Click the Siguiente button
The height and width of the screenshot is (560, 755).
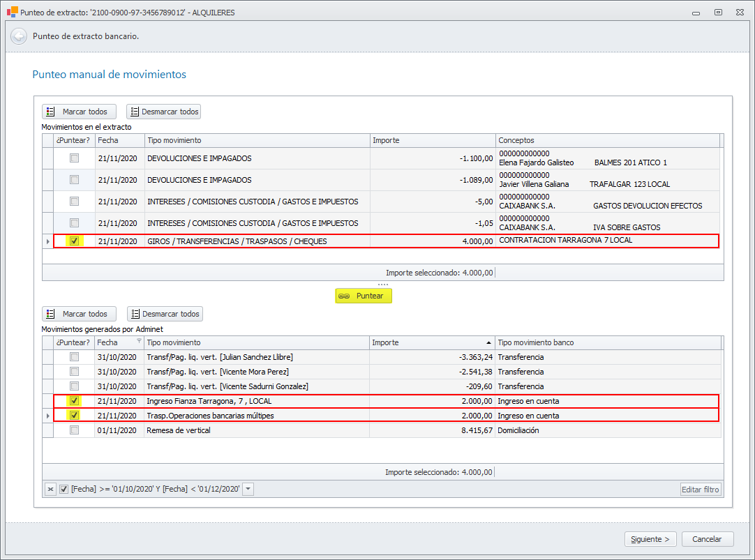click(650, 539)
